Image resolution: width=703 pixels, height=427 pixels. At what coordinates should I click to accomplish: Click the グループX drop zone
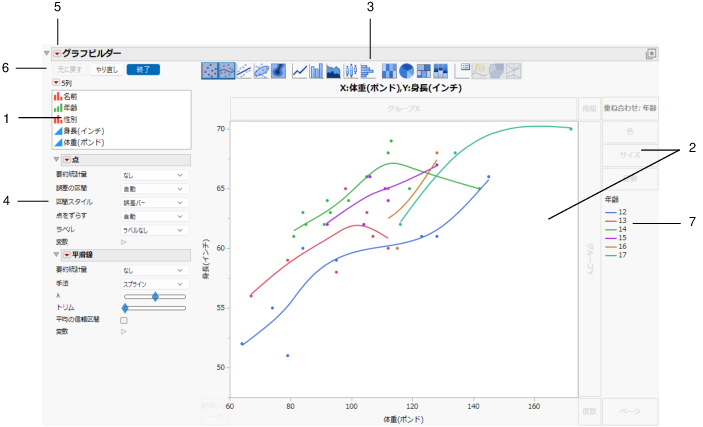point(404,109)
